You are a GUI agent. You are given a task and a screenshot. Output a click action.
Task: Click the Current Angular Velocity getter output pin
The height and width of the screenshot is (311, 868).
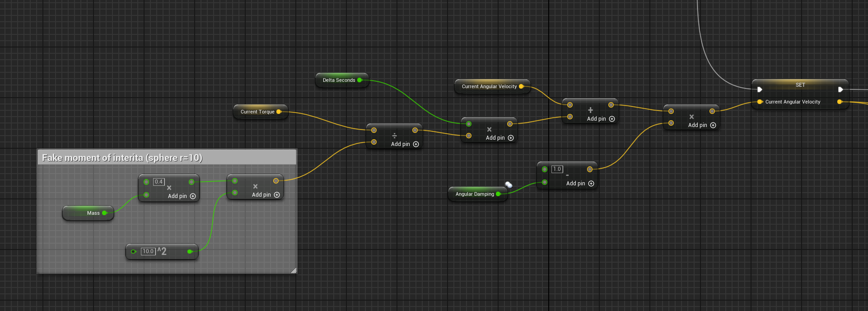pyautogui.click(x=521, y=86)
